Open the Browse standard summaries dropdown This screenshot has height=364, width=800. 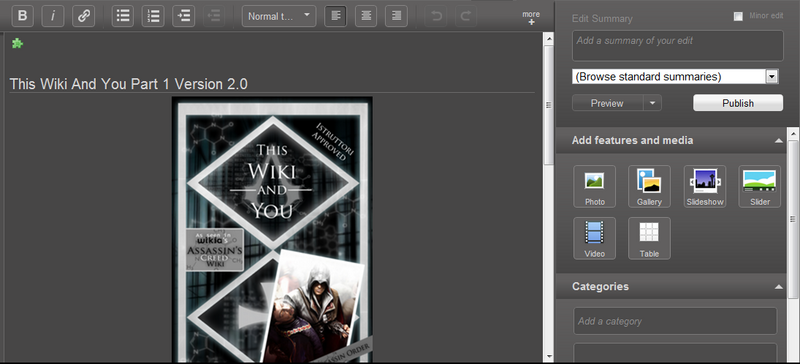pyautogui.click(x=674, y=77)
